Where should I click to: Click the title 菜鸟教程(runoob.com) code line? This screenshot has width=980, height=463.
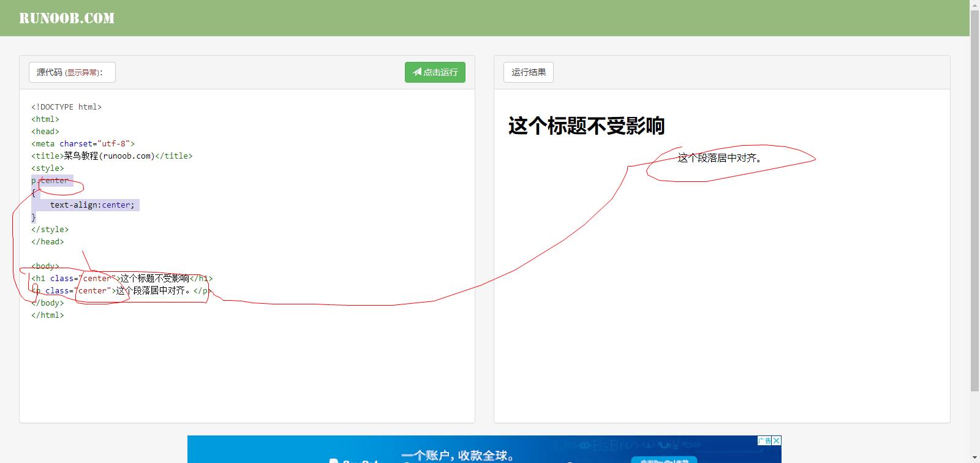pyautogui.click(x=112, y=156)
